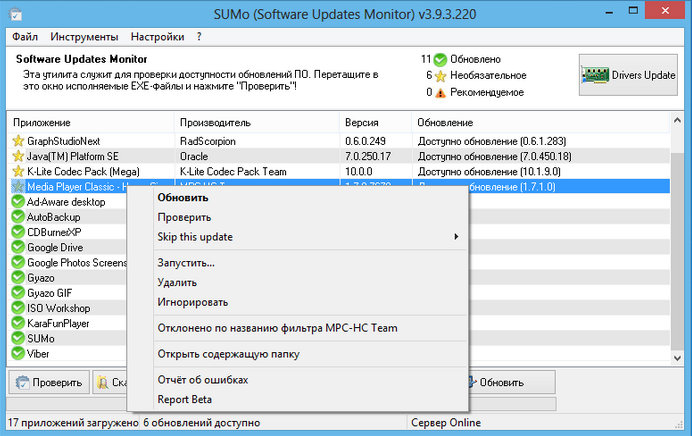Click the green check icon beside Viber
This screenshot has width=692, height=436.
[x=18, y=353]
